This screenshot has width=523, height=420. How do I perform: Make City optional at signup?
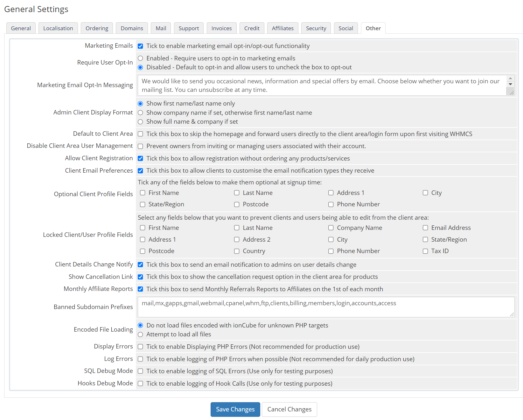[x=425, y=193]
